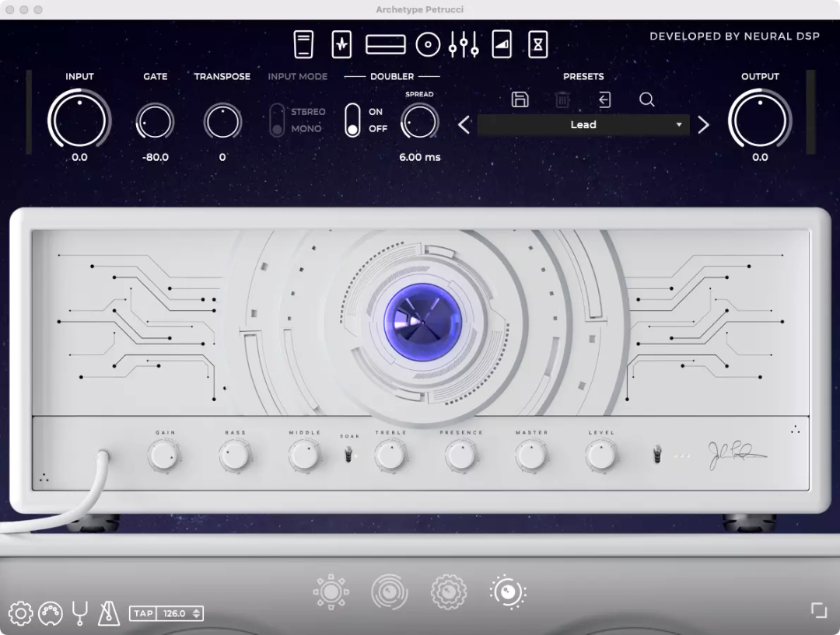The height and width of the screenshot is (635, 840).
Task: Open the tuner fork icon
Action: click(80, 613)
